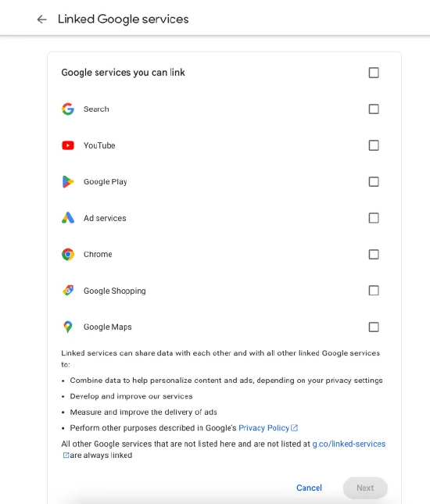Screen dimensions: 430x504
Task: Open the g.co/linked-services link
Action: coord(349,444)
